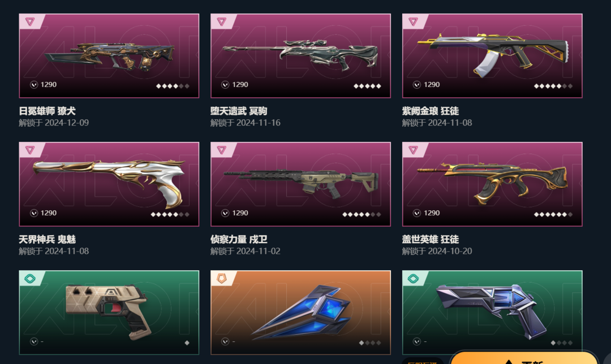Viewport: 611px width, 364px height.
Task: Select the 日冕雄师 獠犬 weapon thumbnail
Action: [109, 55]
